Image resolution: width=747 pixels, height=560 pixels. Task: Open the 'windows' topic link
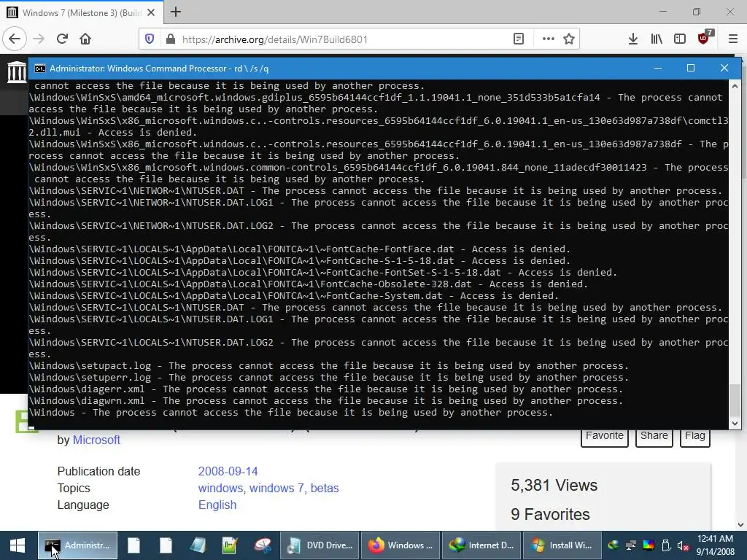[x=220, y=488]
